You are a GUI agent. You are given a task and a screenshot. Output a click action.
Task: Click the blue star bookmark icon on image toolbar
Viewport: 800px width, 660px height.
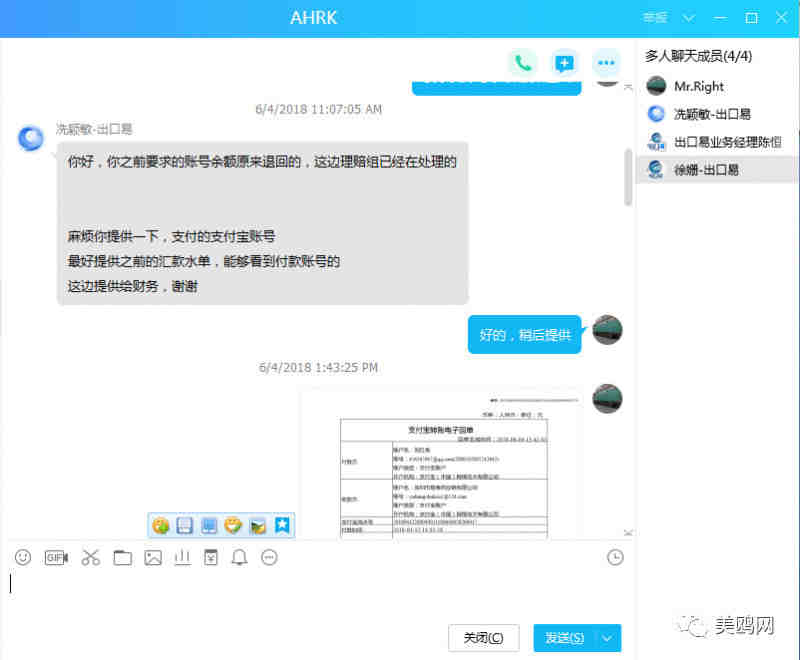tap(283, 525)
